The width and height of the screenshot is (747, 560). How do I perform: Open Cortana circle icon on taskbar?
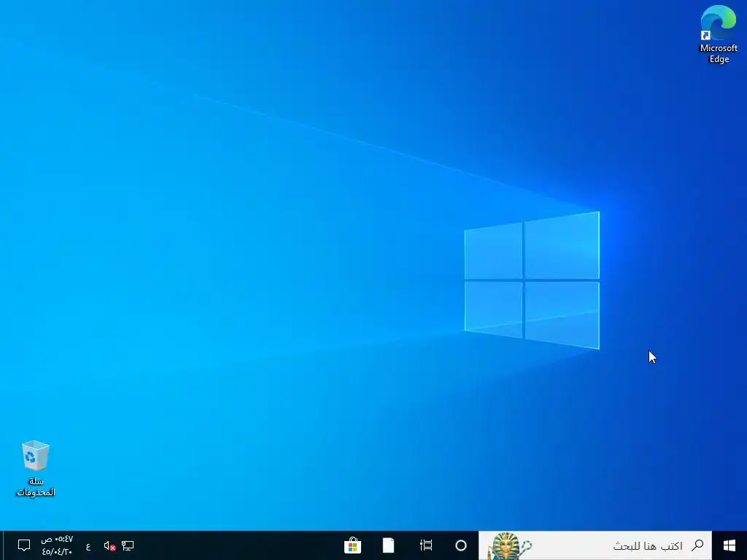tap(461, 545)
